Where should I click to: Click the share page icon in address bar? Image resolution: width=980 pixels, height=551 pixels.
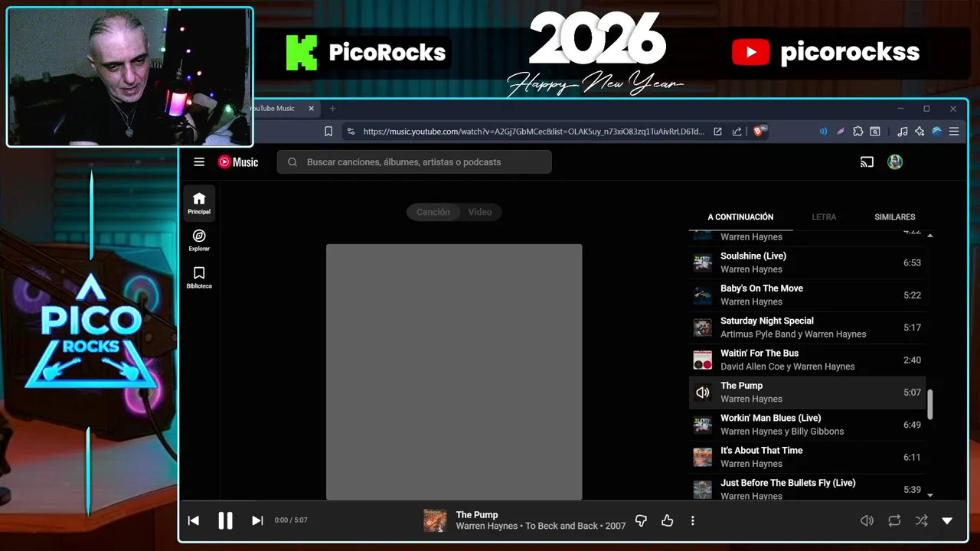[x=737, y=132]
